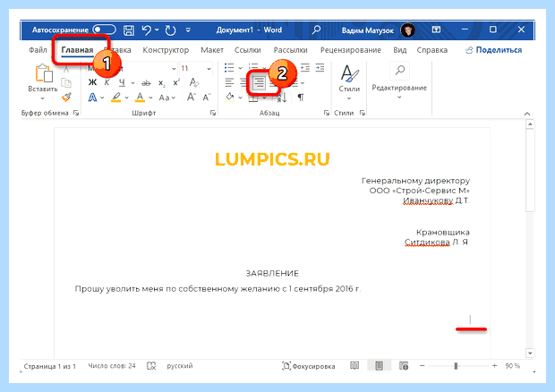Image resolution: width=555 pixels, height=392 pixels.
Task: Click the Paste clipboard icon
Action: tap(44, 73)
